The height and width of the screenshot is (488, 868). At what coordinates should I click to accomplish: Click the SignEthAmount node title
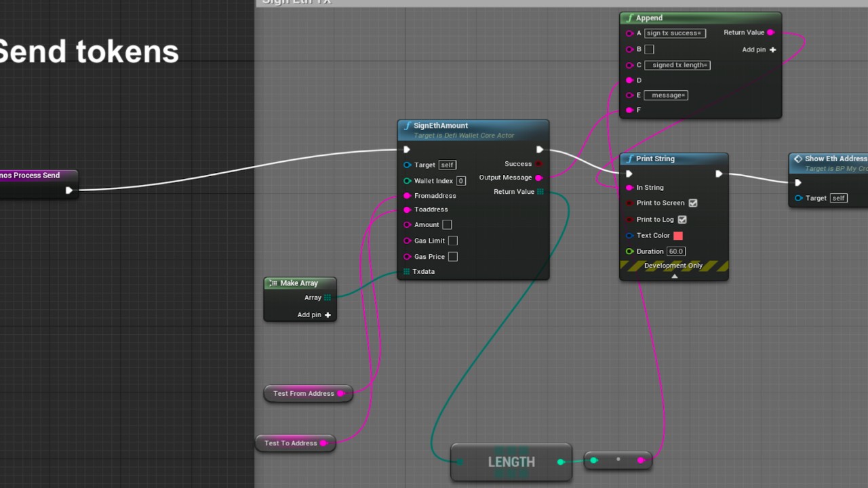point(441,125)
